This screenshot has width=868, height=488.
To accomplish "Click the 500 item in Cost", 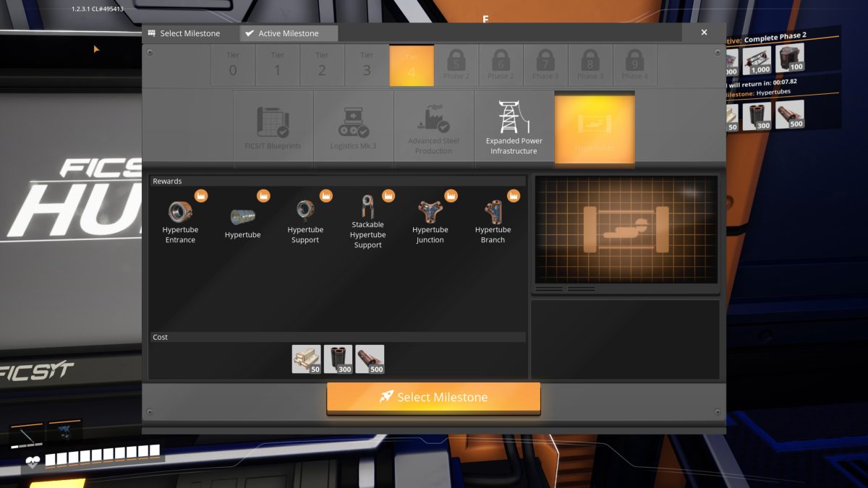I will tap(370, 359).
